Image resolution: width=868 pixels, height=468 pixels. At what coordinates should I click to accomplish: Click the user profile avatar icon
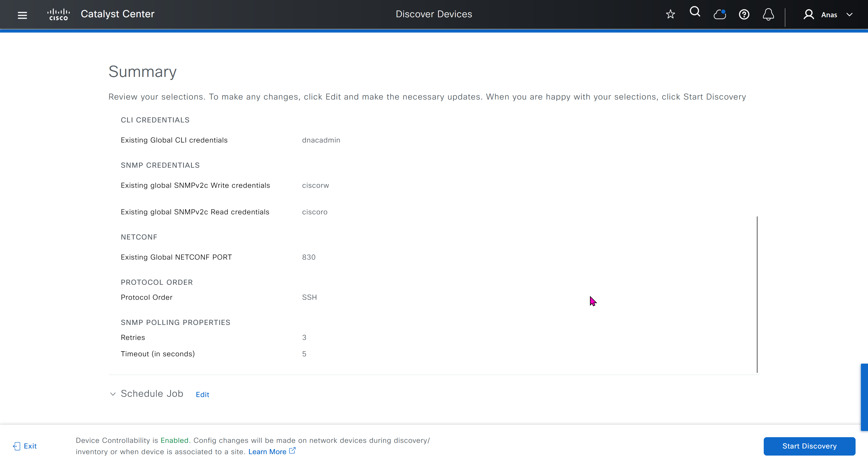click(x=808, y=14)
